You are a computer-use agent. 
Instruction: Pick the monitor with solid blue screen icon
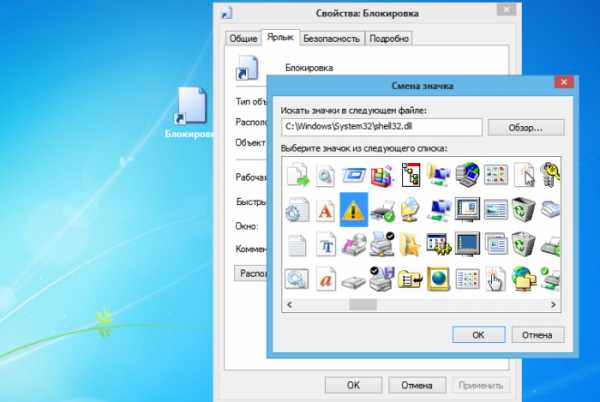tap(467, 244)
